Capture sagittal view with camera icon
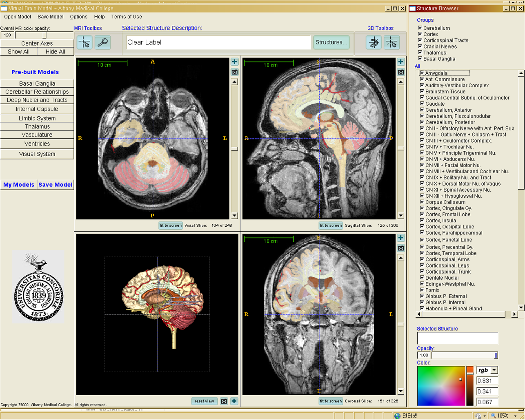 tap(400, 72)
